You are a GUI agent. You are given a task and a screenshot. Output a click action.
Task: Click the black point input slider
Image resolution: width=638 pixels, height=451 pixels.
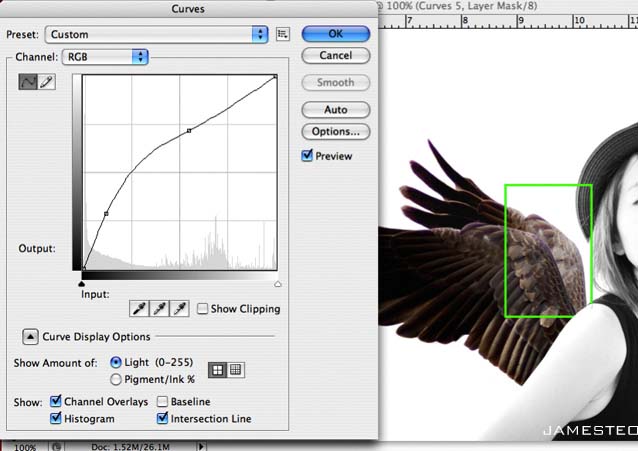[x=82, y=284]
